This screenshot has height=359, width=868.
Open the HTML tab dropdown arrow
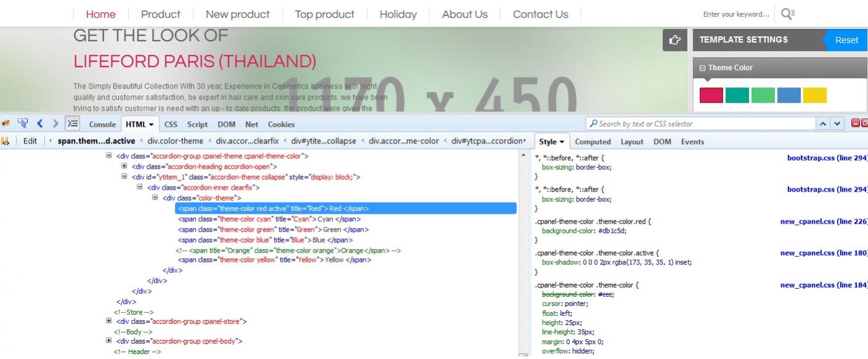click(152, 124)
